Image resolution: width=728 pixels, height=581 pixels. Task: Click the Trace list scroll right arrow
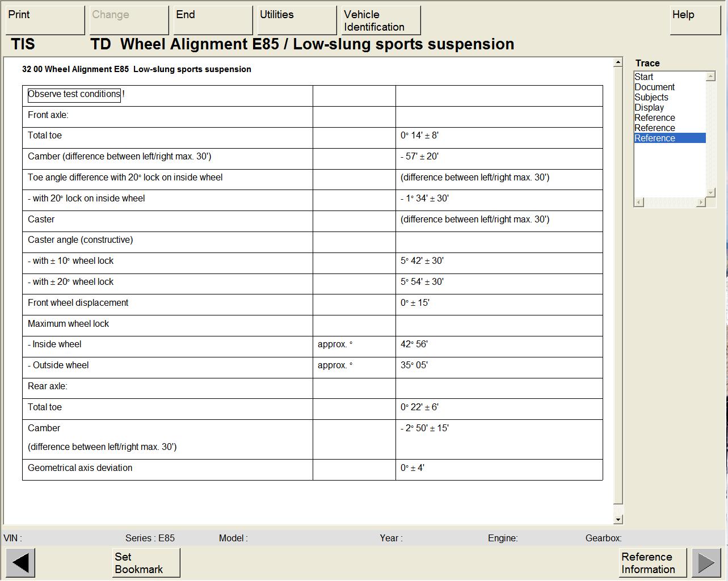tap(701, 202)
